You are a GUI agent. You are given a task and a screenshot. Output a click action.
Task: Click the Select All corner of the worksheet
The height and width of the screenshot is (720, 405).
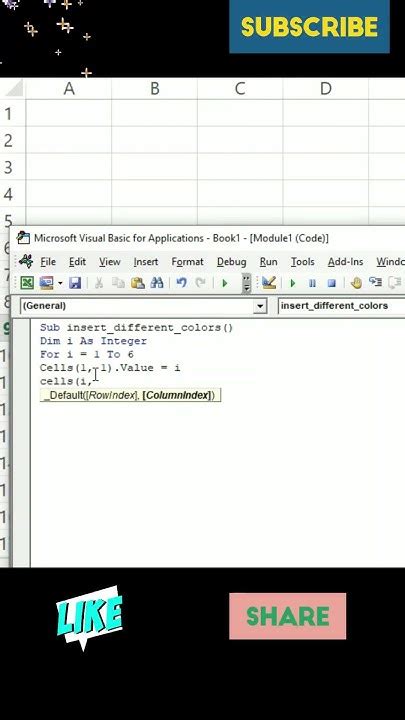[13, 89]
